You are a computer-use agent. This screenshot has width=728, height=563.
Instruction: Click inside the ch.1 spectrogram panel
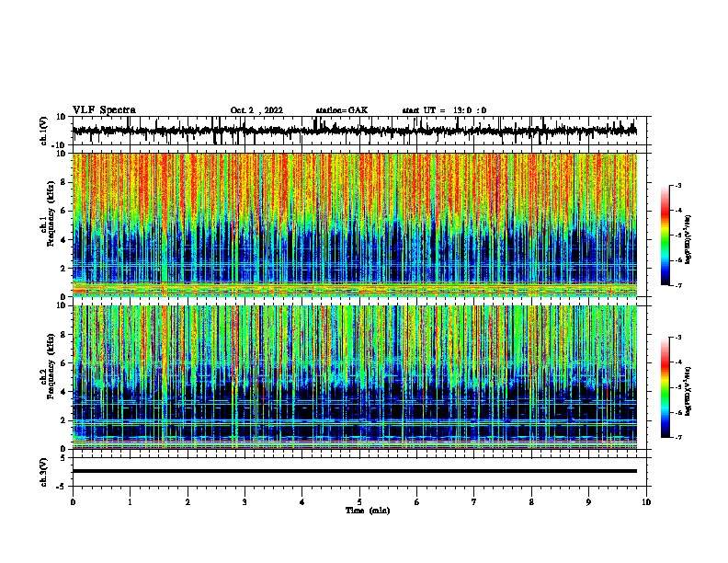(355, 224)
